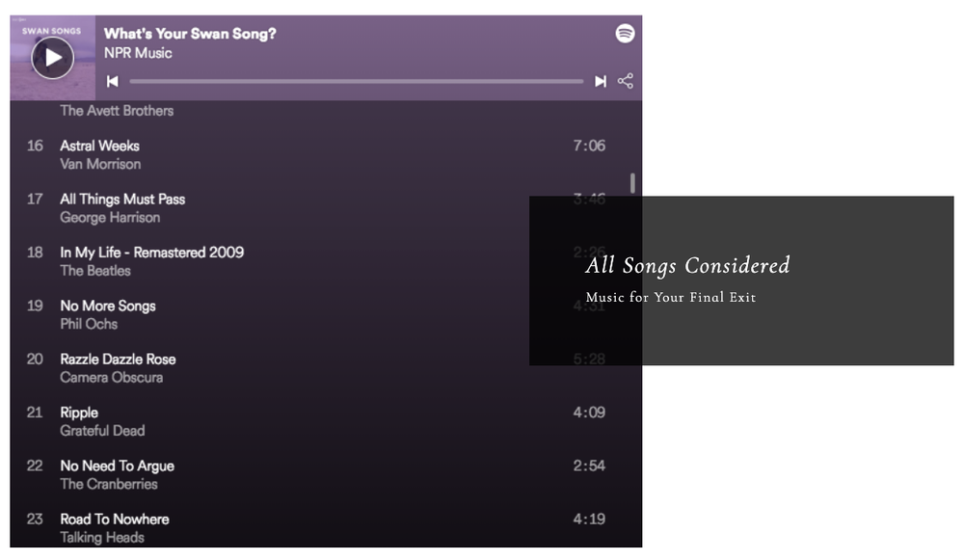The width and height of the screenshot is (964, 560).
Task: Click Music for Your Final Exit subtitle
Action: pos(671,298)
